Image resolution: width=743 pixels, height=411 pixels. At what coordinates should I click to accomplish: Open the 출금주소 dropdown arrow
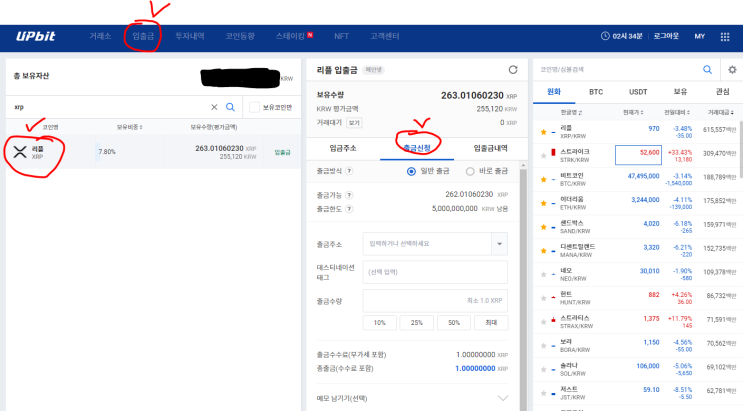(499, 244)
